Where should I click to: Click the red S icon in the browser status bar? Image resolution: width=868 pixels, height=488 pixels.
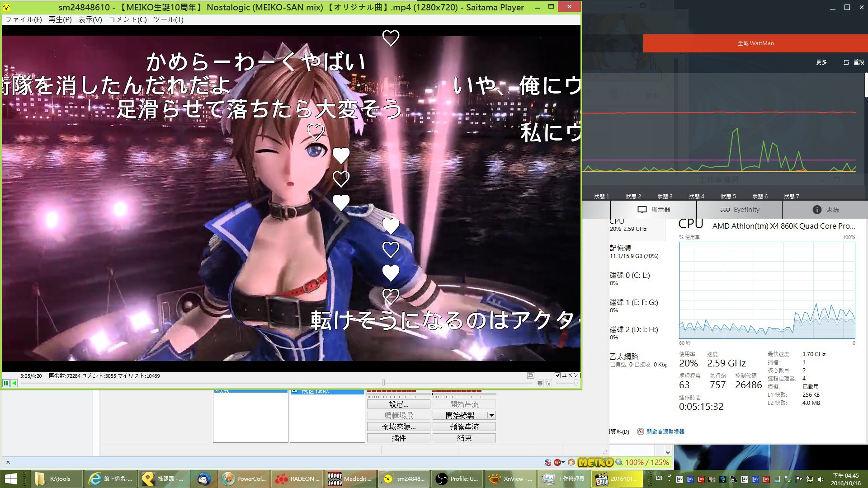[x=547, y=462]
